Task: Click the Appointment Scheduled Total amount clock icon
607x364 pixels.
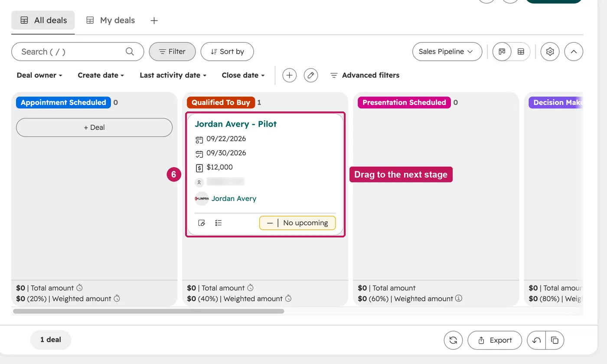Action: coord(79,288)
